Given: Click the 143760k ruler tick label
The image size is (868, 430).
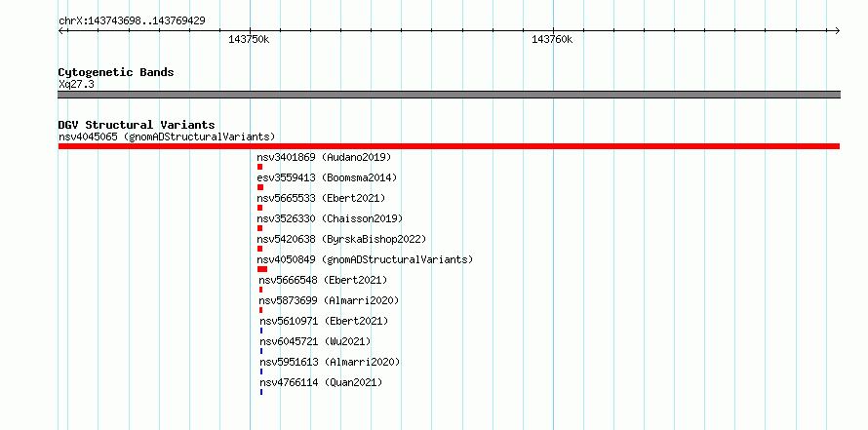Looking at the screenshot, I should [x=552, y=39].
